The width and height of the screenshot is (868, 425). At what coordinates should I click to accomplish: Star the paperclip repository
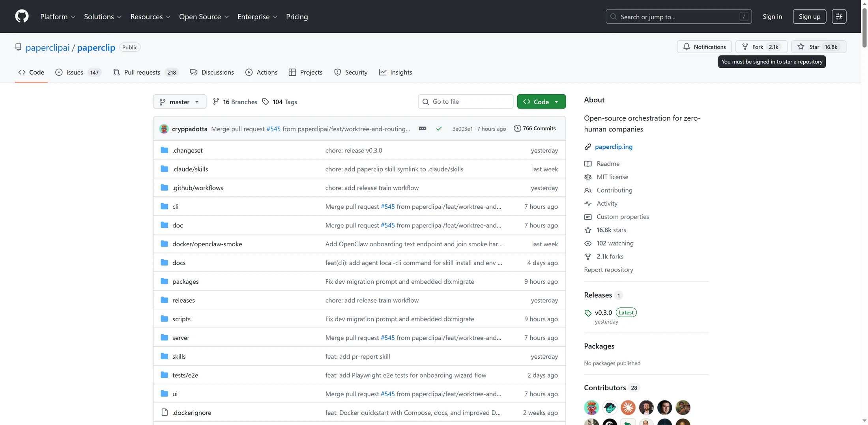(819, 47)
